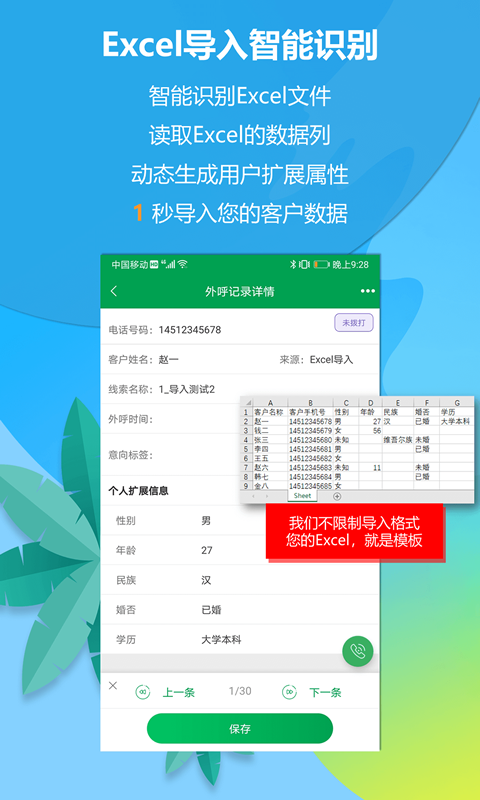The image size is (480, 800).
Task: Click Excel column G header
Action: [x=457, y=403]
